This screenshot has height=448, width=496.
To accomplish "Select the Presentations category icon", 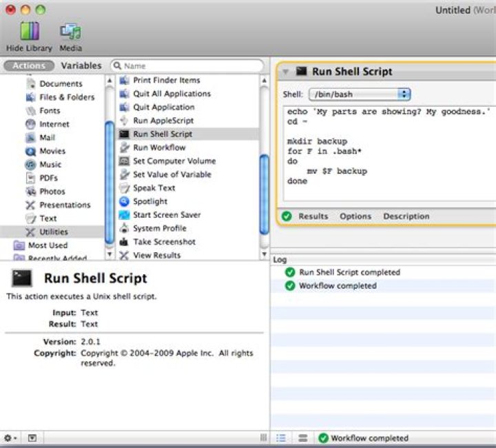I will (30, 205).
